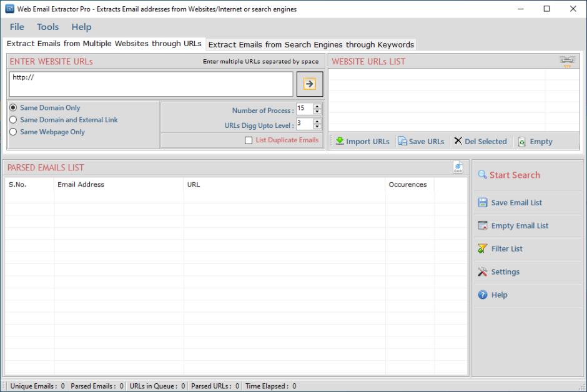Open the File menu
587x392 pixels.
tap(17, 27)
